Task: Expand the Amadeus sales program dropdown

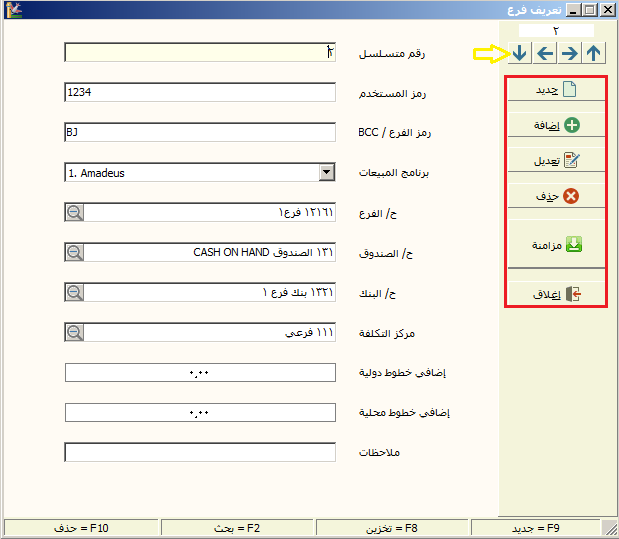Action: tap(326, 173)
